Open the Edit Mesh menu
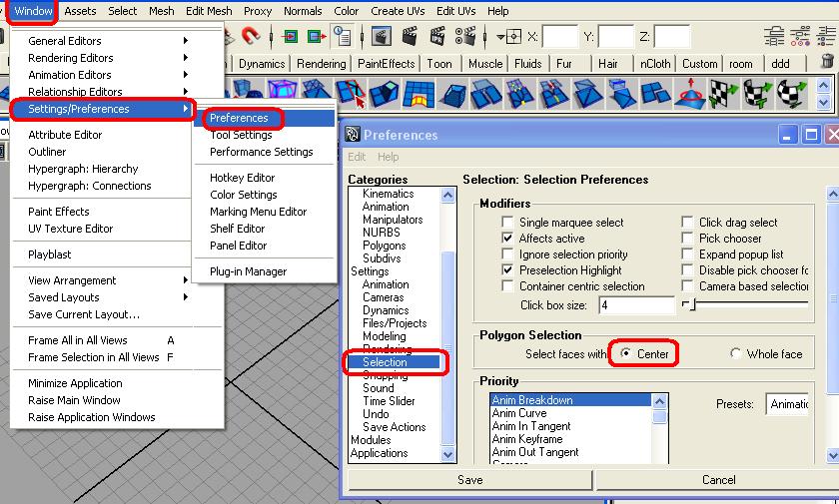The image size is (839, 504). [x=209, y=11]
